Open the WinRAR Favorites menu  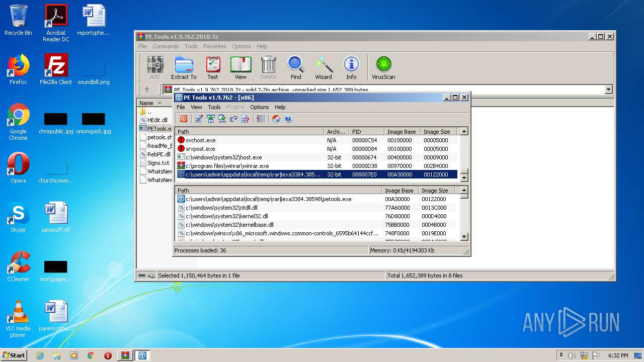(214, 46)
